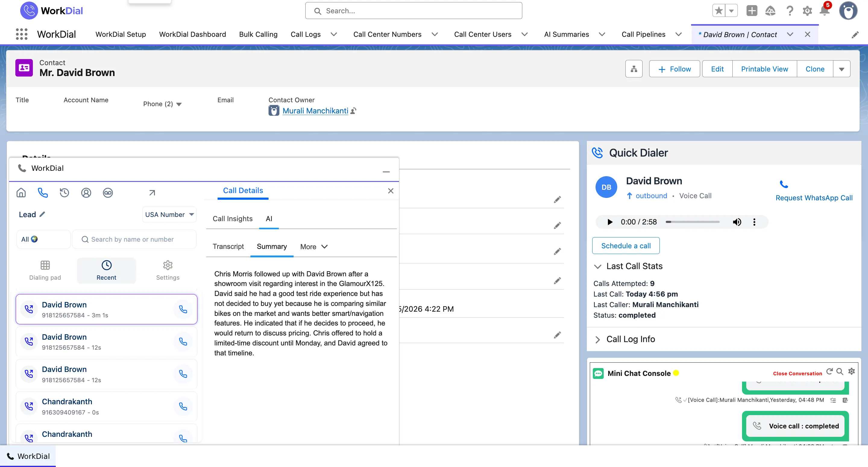The image size is (868, 467).
Task: Open the setup gear in header
Action: (x=807, y=11)
